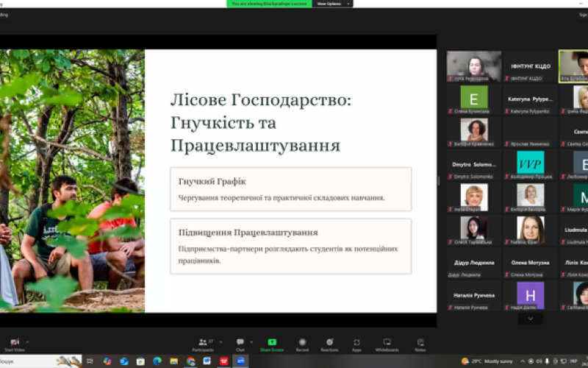Click the Windows taskbar search box
Viewport: 588px width, 368px height.
40,361
